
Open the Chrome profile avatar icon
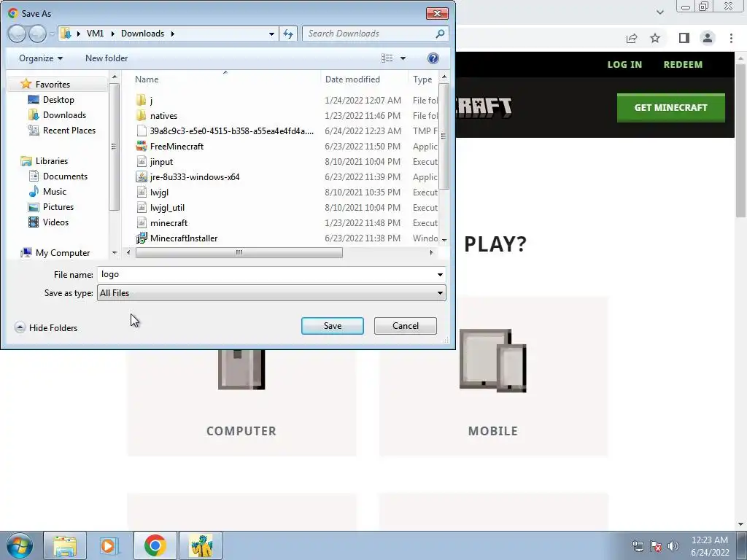[x=708, y=38]
